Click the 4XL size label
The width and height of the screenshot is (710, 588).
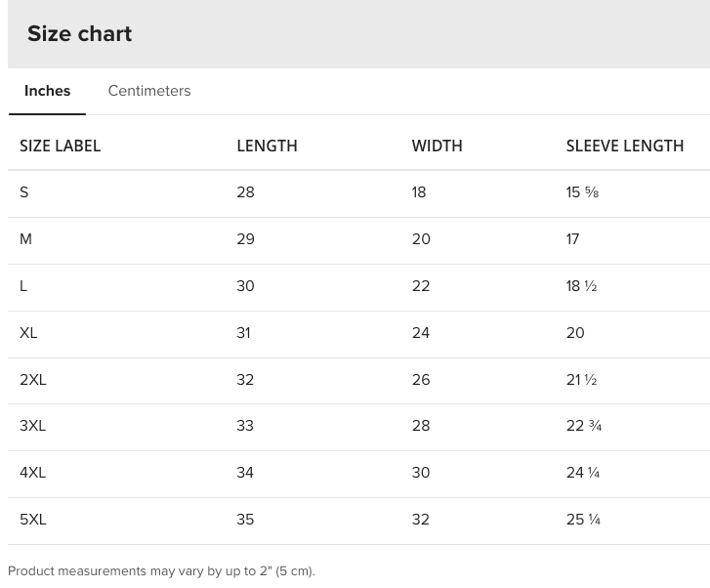(33, 473)
